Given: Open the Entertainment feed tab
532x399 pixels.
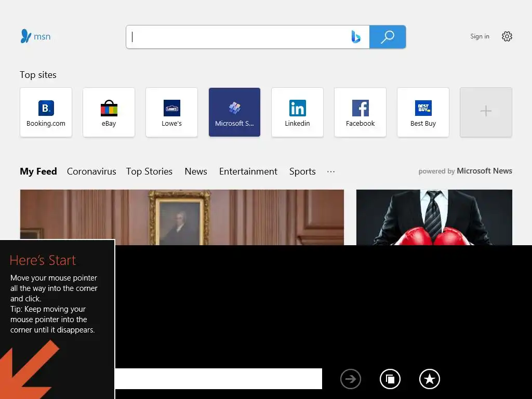Looking at the screenshot, I should [248, 171].
